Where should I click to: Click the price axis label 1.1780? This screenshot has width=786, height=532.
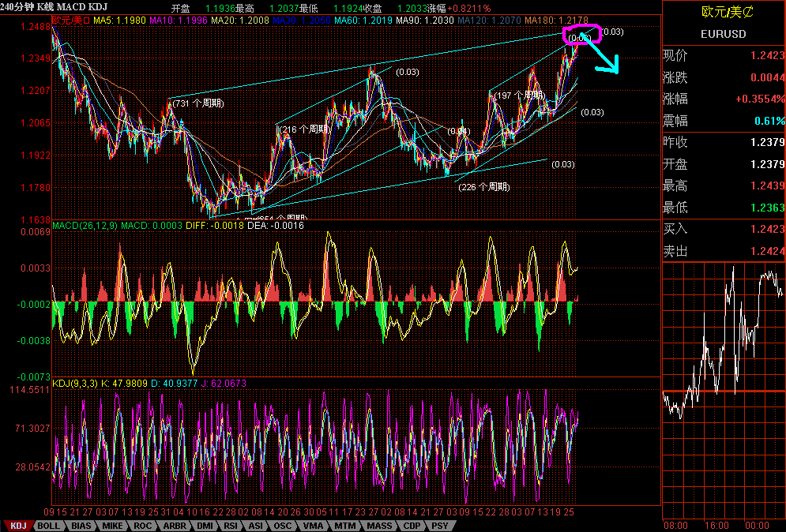pyautogui.click(x=35, y=187)
